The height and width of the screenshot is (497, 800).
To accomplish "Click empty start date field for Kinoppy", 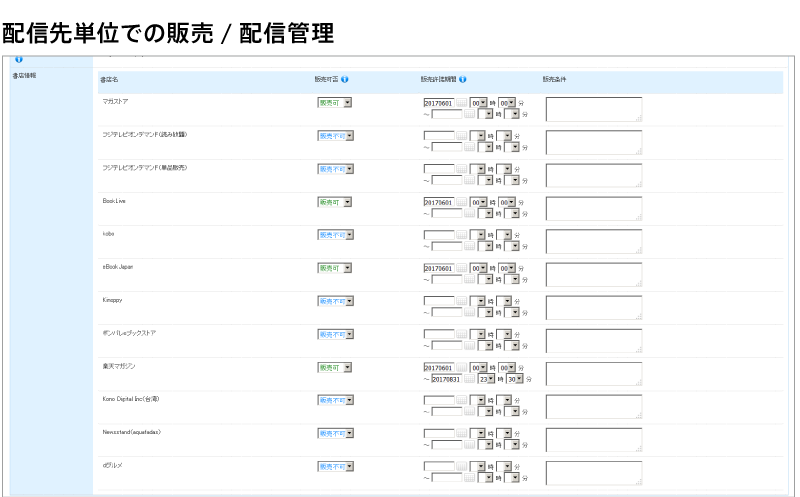I will tap(439, 300).
